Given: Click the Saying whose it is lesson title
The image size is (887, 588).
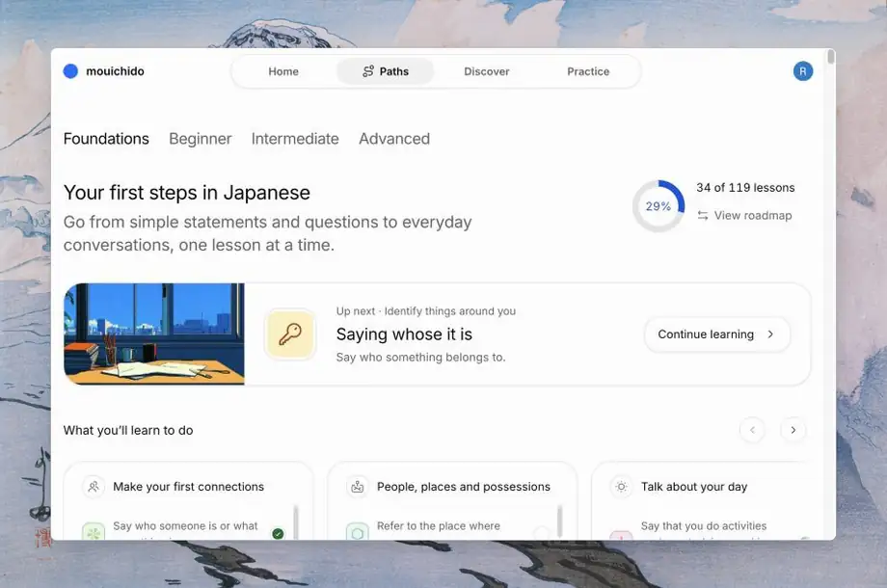Looking at the screenshot, I should [x=404, y=334].
